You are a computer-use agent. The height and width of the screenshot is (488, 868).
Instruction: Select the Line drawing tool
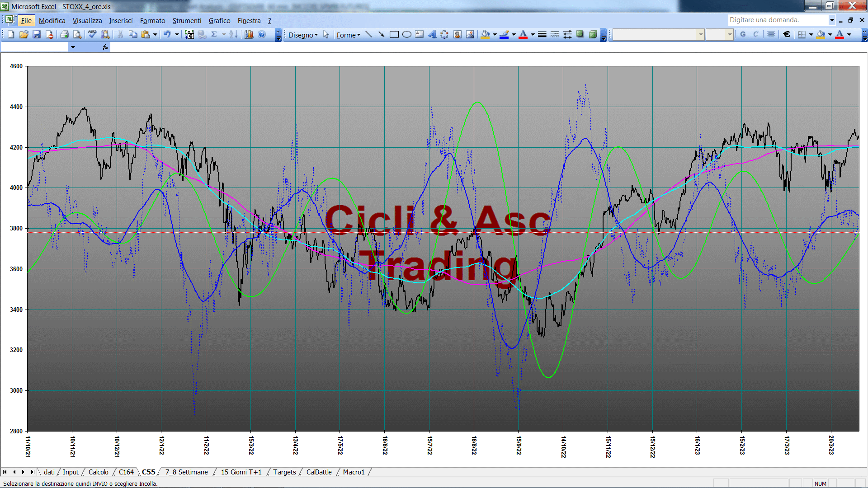[x=368, y=34]
